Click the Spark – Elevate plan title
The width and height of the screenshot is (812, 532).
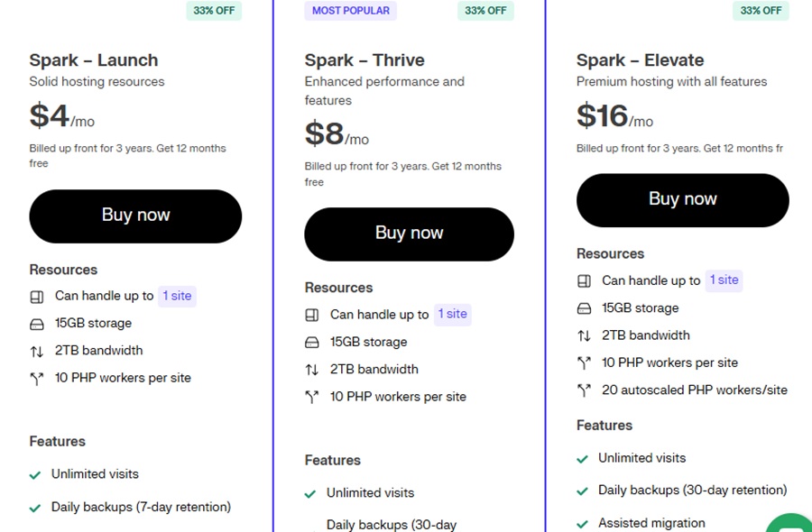[640, 60]
